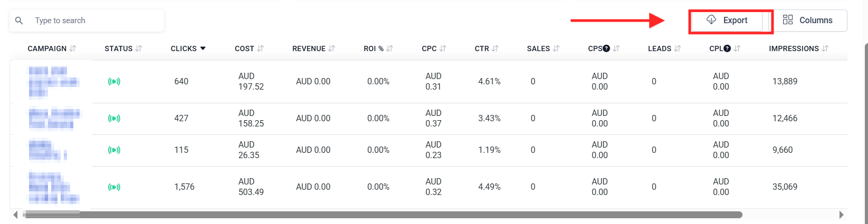Sort by Status column icon

(x=139, y=48)
